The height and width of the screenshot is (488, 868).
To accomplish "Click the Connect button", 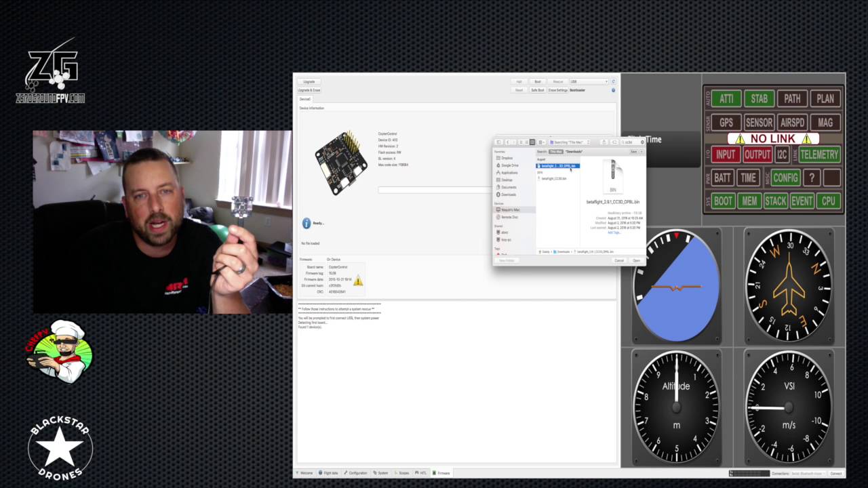I will [836, 473].
